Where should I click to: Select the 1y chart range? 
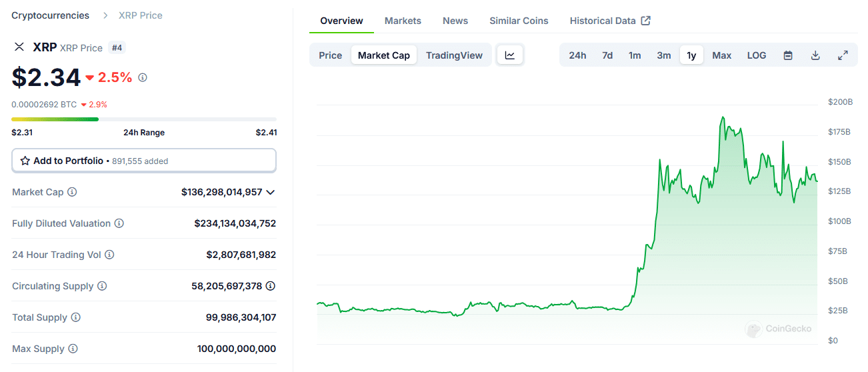point(691,55)
